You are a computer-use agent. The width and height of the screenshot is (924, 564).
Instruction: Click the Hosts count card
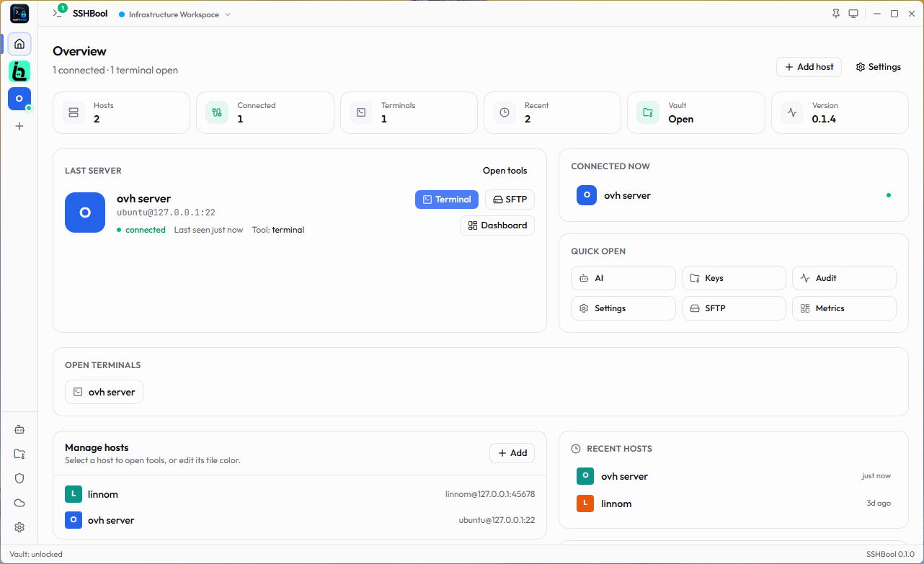pos(121,112)
